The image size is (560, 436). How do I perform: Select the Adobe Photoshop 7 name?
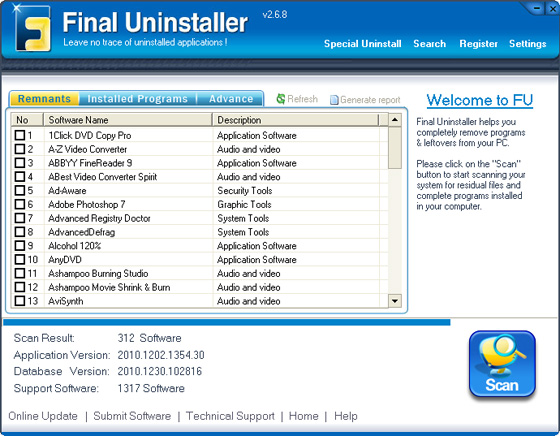tap(87, 204)
